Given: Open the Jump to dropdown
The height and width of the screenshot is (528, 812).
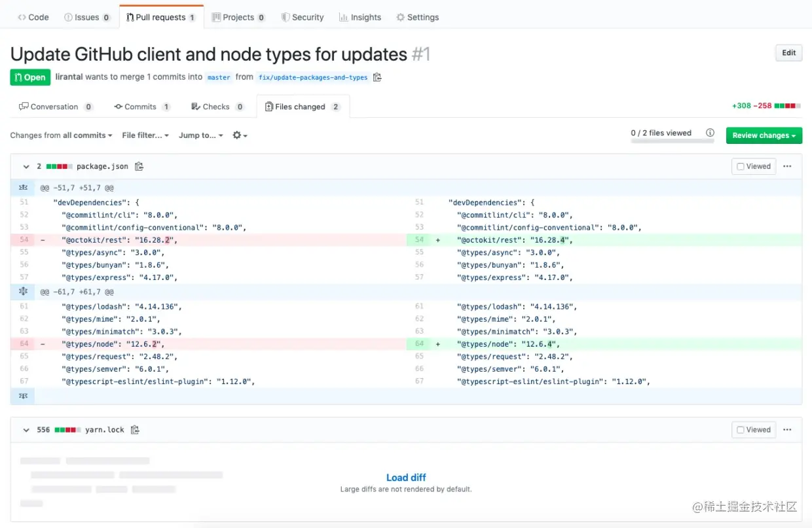Looking at the screenshot, I should (201, 135).
